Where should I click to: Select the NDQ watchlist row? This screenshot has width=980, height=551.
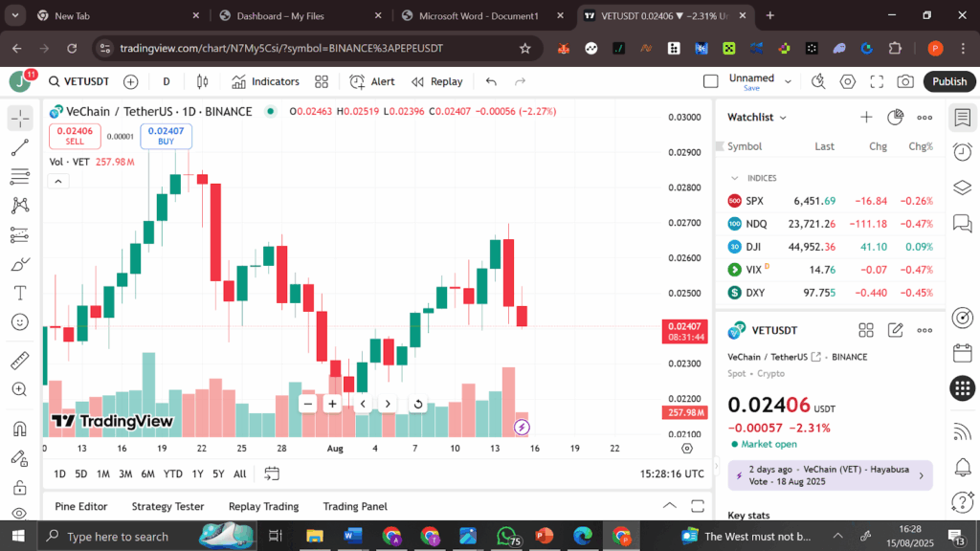click(830, 224)
